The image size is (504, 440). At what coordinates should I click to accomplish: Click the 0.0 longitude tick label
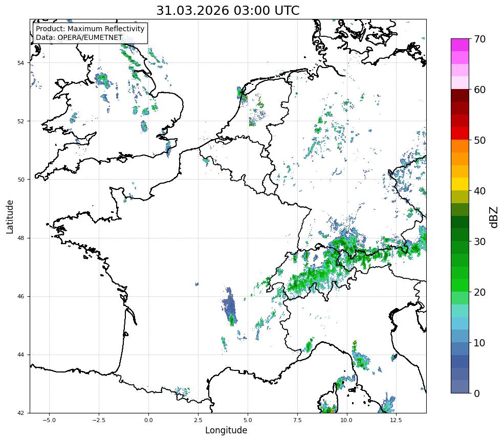[148, 420]
